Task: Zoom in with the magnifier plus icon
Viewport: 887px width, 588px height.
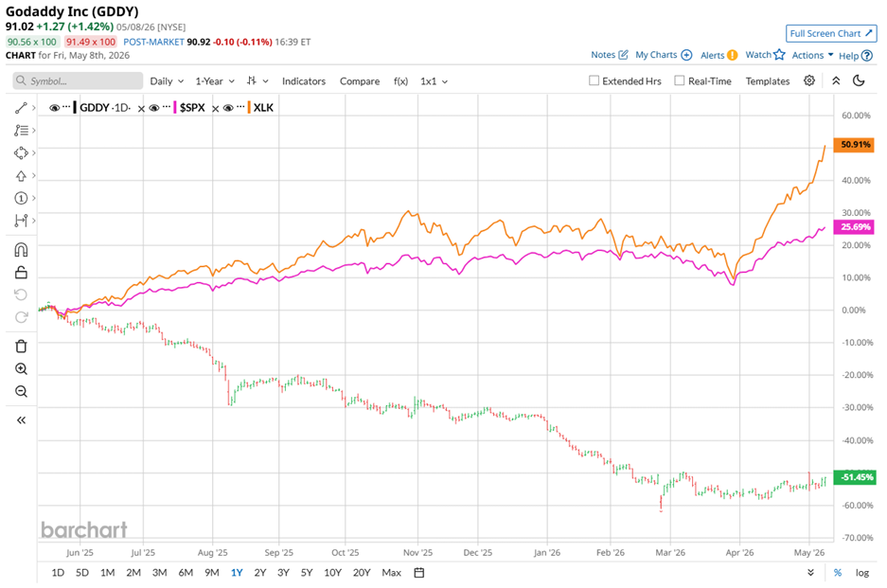Action: coord(21,369)
